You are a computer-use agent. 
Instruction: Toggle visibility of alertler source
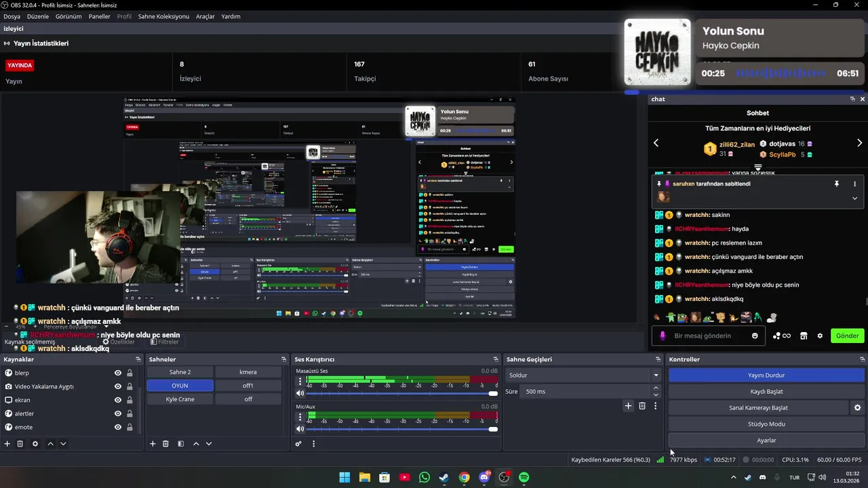click(x=118, y=413)
